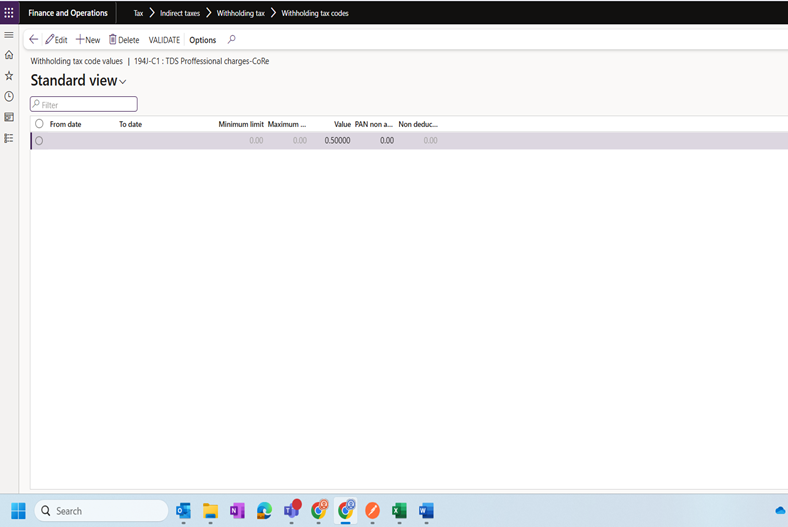The image size is (788, 527).
Task: Toggle the select-all rows radio in header
Action: (x=39, y=124)
